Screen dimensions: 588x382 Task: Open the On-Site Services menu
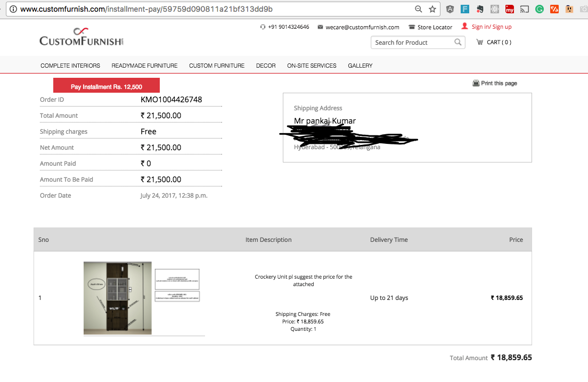(x=312, y=66)
